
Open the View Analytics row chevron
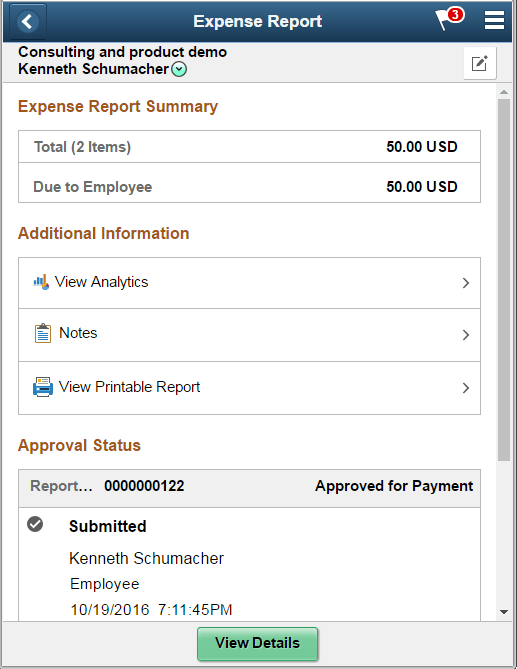click(x=466, y=283)
